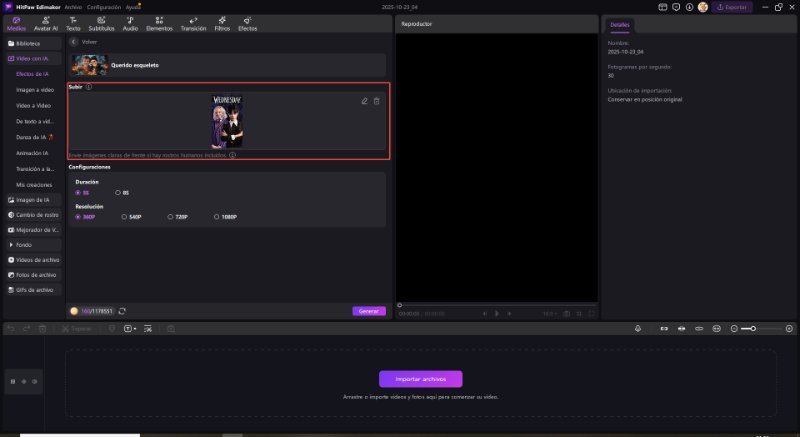Select the 8S duration option
The height and width of the screenshot is (437, 800).
click(x=118, y=192)
